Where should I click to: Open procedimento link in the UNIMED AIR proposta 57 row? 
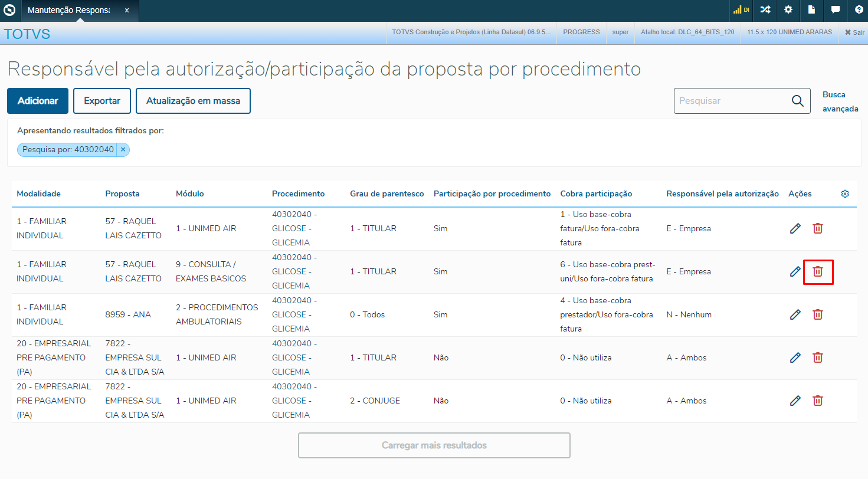click(x=294, y=228)
